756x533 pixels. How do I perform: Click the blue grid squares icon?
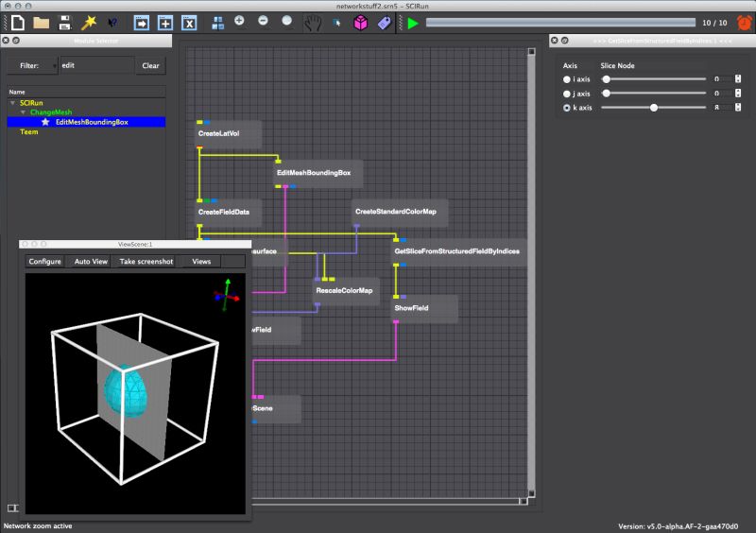pos(218,23)
